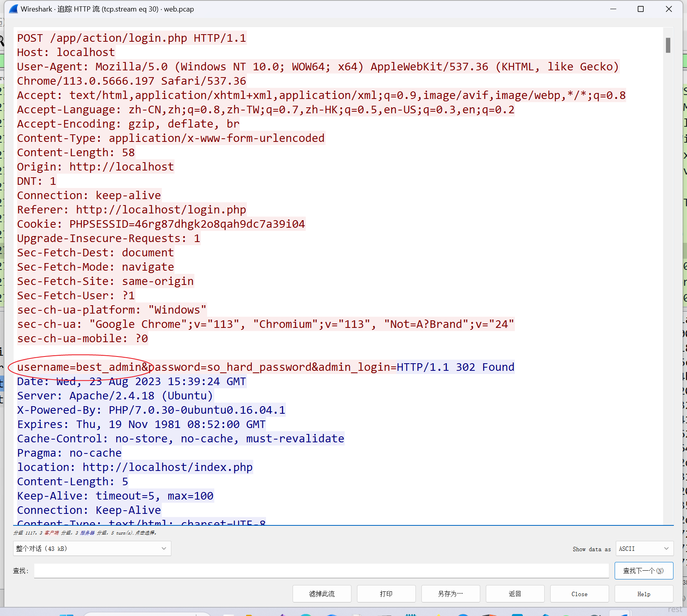Click the 查找 search input field
687x616 pixels.
pos(321,571)
